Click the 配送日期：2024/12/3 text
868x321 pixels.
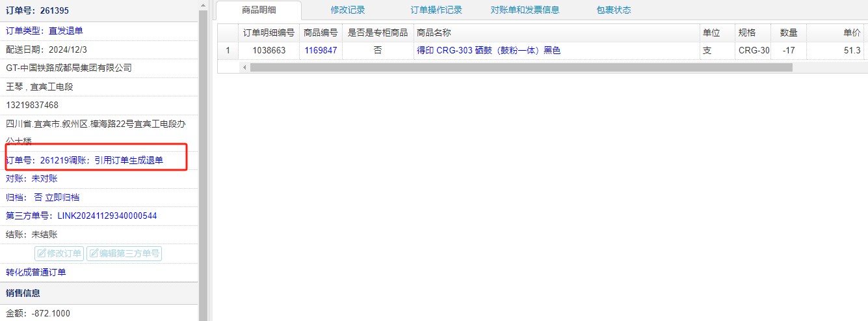tap(46, 49)
